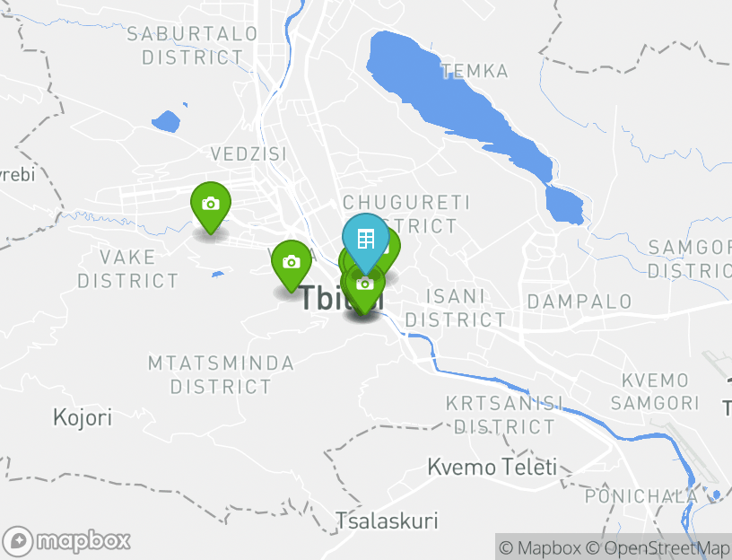The image size is (732, 560).
Task: Select the camera marker near Vedzisi
Action: tap(211, 204)
